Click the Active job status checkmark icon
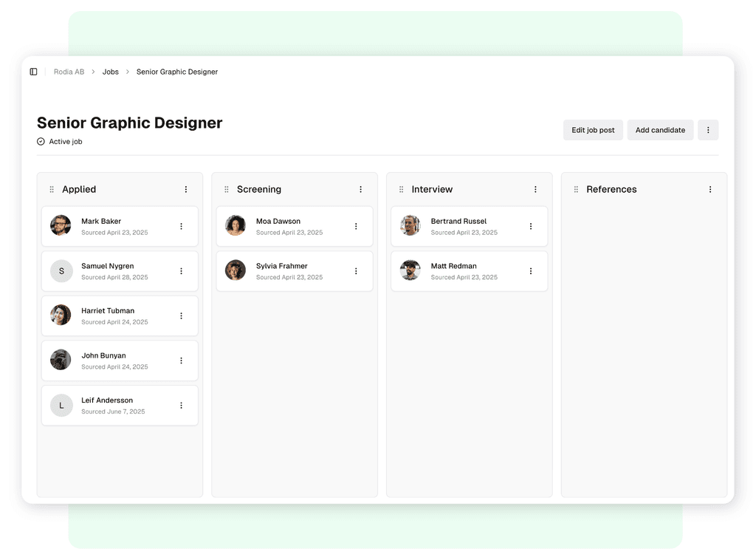 [x=41, y=141]
